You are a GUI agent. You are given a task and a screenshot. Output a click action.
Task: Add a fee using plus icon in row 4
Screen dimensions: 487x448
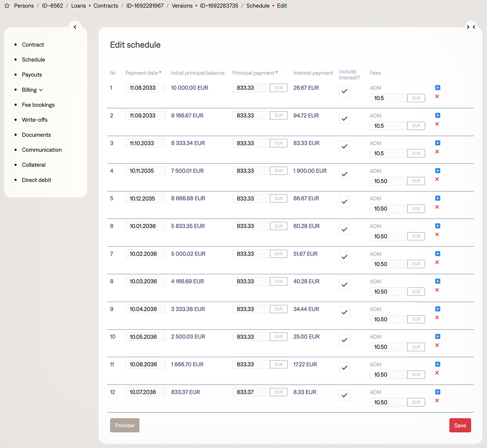point(438,171)
